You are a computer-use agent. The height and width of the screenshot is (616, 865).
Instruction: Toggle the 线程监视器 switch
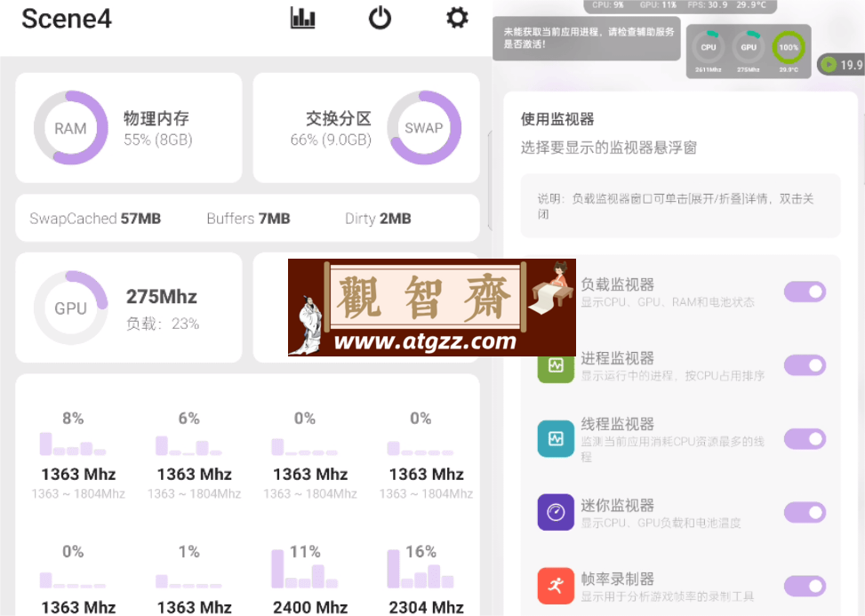point(805,439)
